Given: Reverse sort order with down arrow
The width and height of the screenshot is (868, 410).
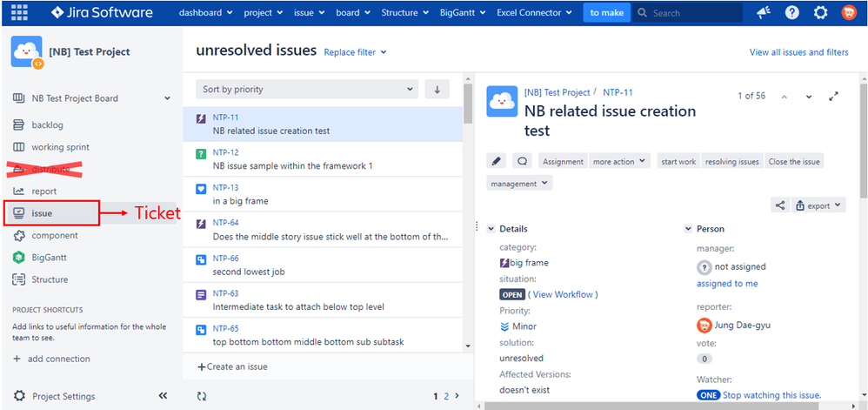Looking at the screenshot, I should (x=437, y=89).
